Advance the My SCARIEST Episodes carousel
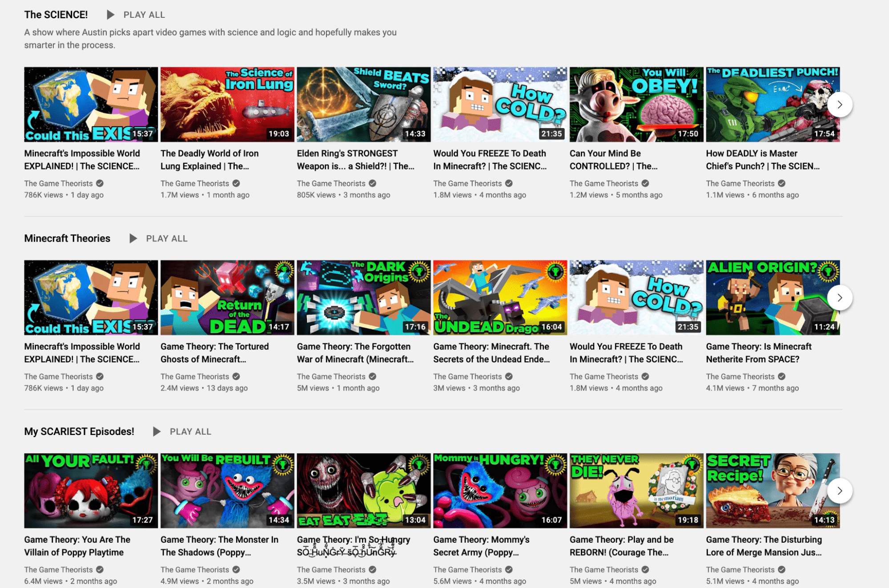The height and width of the screenshot is (588, 889). click(840, 491)
